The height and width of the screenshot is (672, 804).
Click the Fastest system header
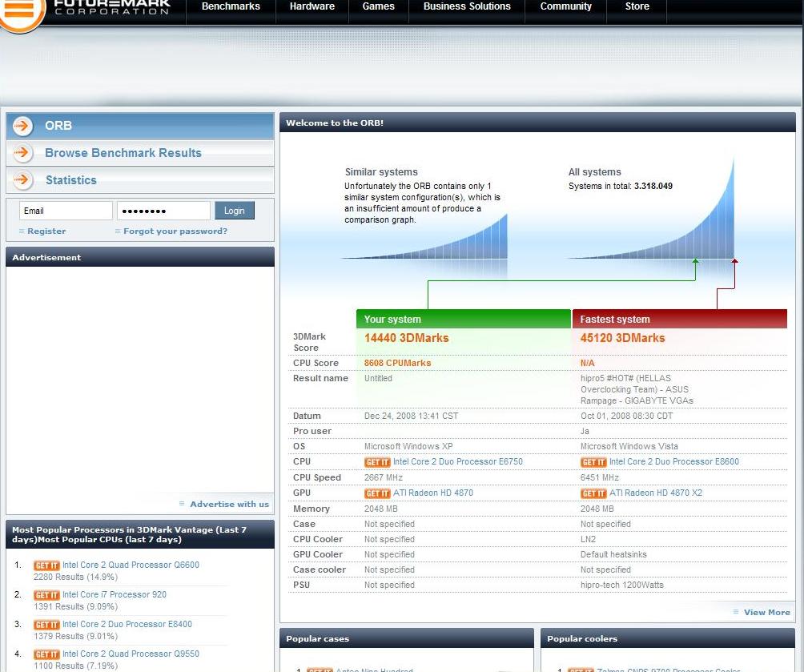pos(679,319)
